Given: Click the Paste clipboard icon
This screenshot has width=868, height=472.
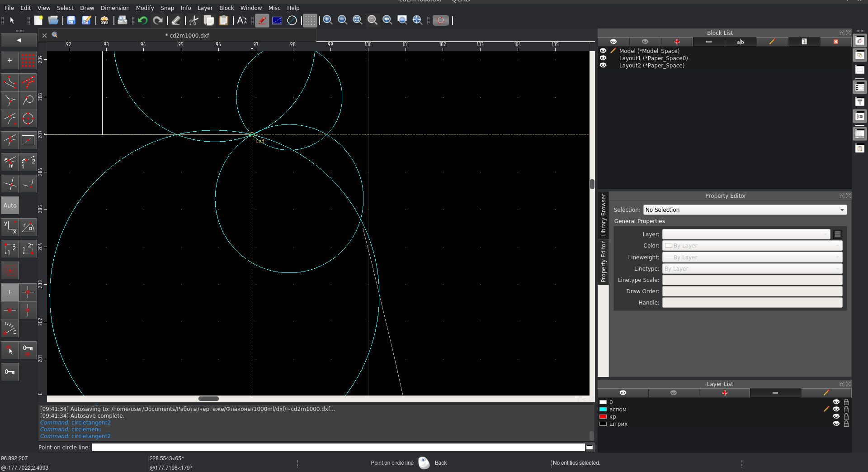Looking at the screenshot, I should (x=224, y=20).
